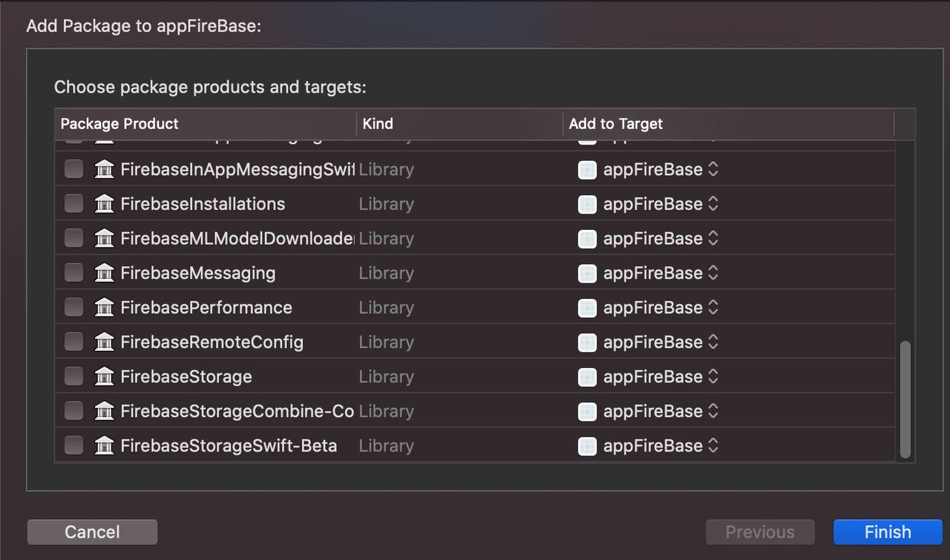Click target app icon in FirebaseInAppMessagingSwift row

[587, 170]
